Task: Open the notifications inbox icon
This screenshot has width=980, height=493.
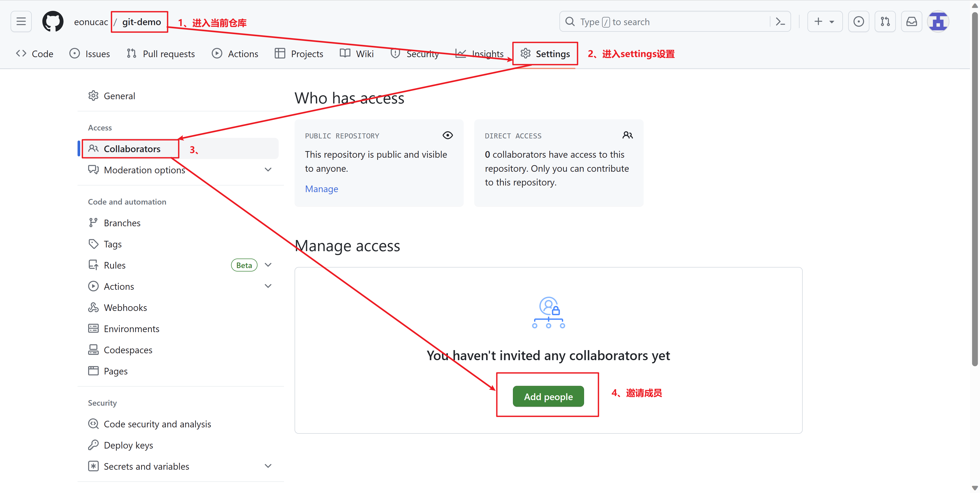Action: [911, 22]
